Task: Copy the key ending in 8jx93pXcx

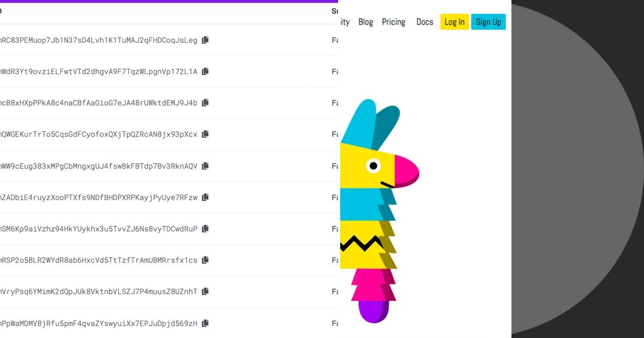Action: (205, 134)
